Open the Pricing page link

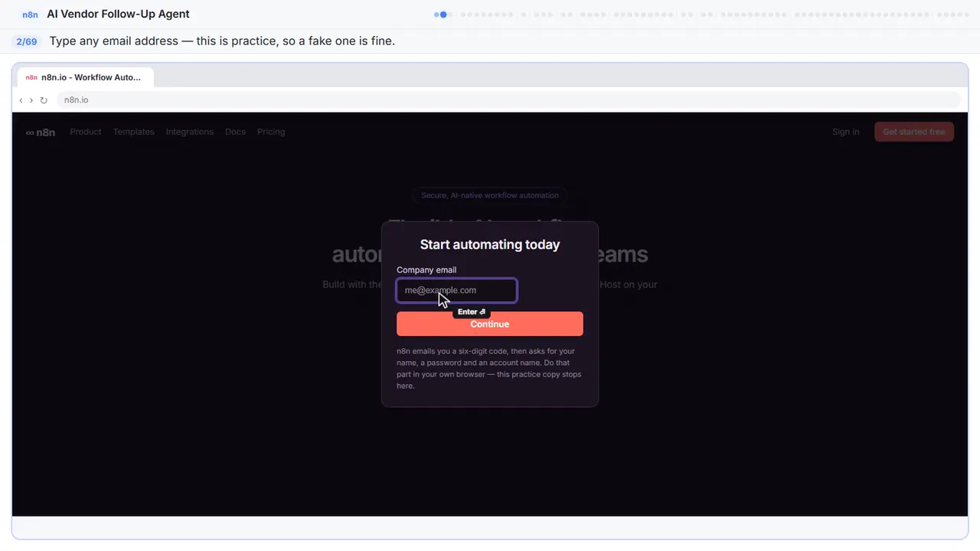point(271,132)
